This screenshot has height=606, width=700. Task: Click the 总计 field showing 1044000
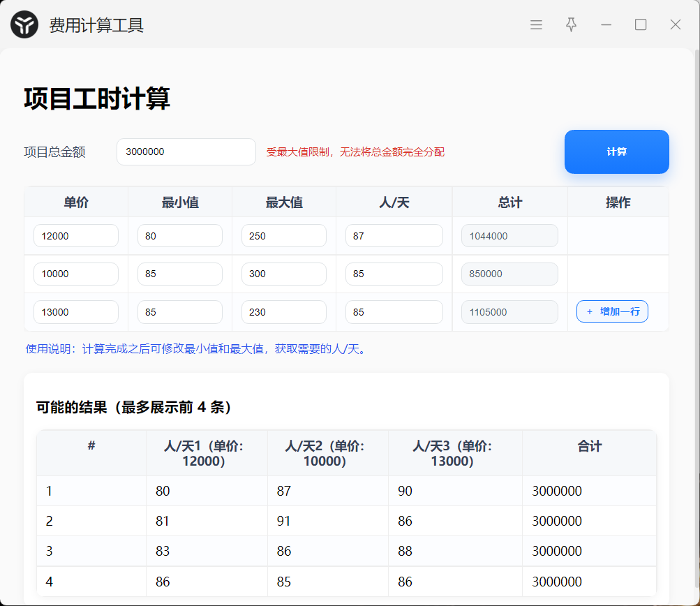pos(509,236)
